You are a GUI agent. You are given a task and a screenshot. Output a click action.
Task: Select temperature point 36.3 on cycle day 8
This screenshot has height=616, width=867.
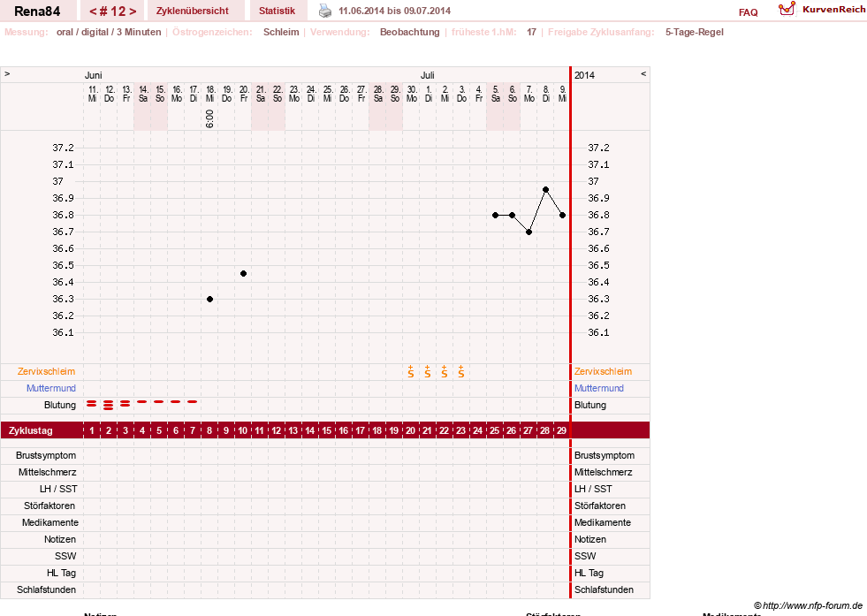tap(209, 299)
